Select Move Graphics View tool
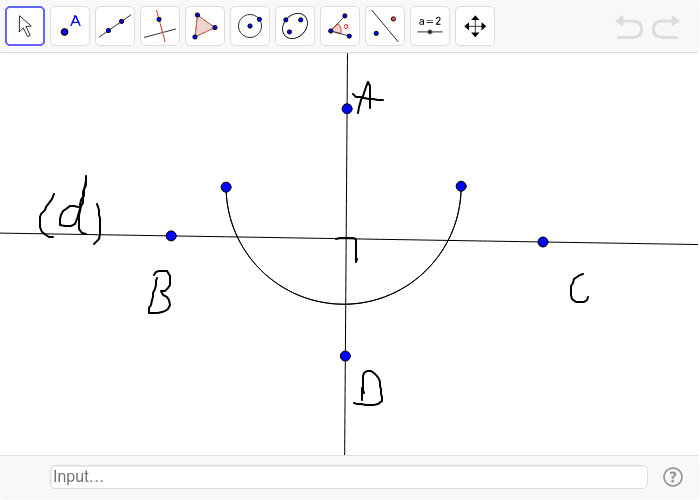Viewport: 700px width, 500px height. tap(475, 26)
